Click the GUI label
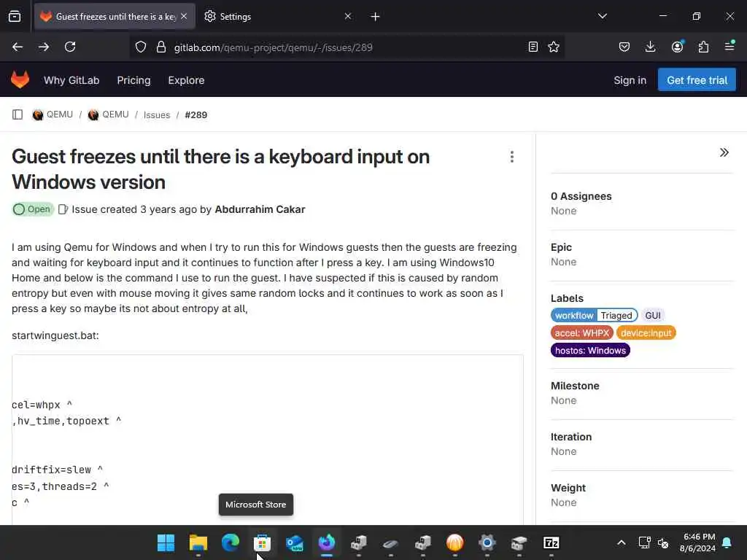The height and width of the screenshot is (560, 747). click(652, 315)
